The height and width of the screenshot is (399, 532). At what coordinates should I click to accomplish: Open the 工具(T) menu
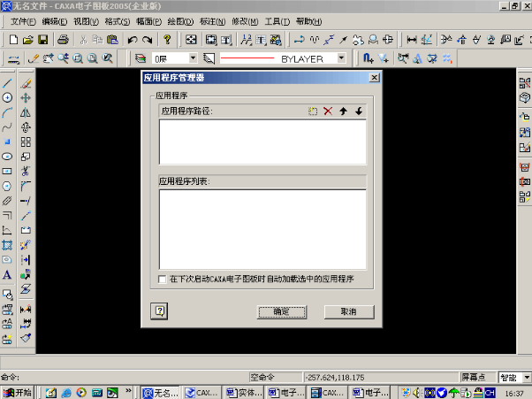coord(277,21)
